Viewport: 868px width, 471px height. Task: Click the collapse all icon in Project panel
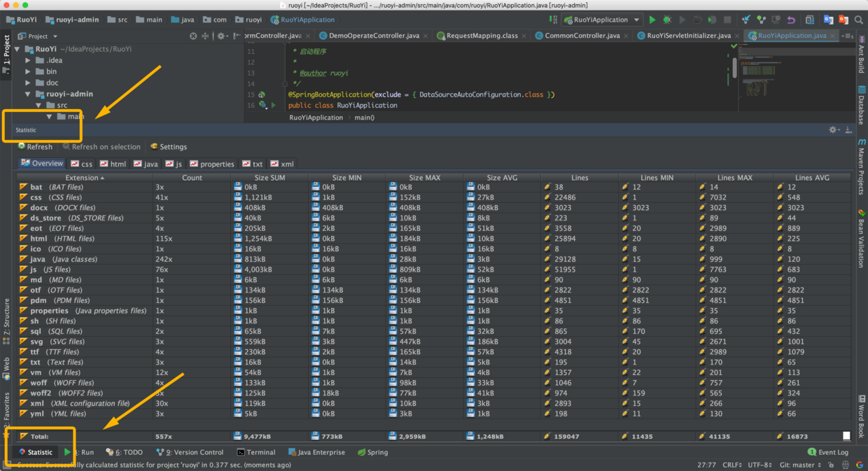(x=205, y=36)
